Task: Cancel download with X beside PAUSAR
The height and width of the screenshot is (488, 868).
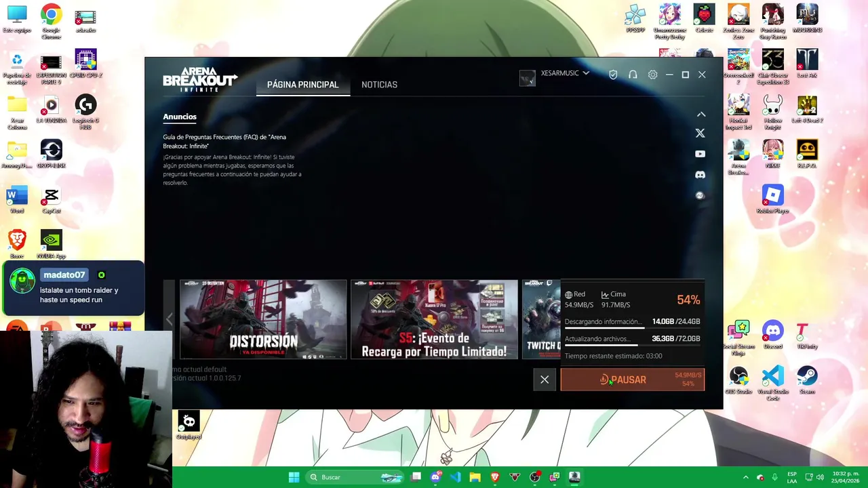Action: pos(545,380)
